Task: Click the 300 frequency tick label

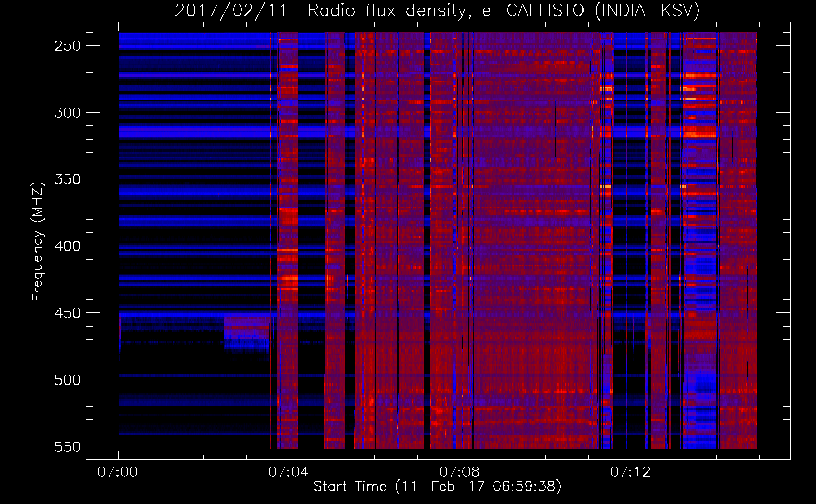Action: (68, 113)
